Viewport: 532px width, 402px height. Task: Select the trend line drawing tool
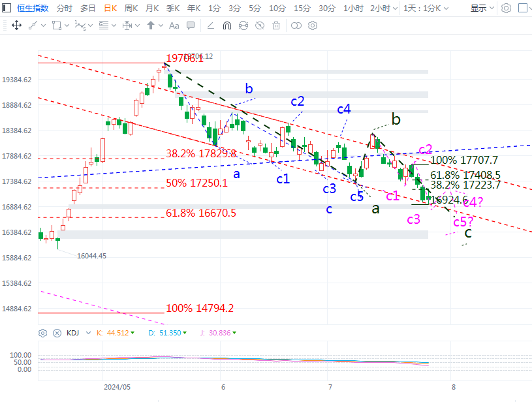[x=33, y=25]
